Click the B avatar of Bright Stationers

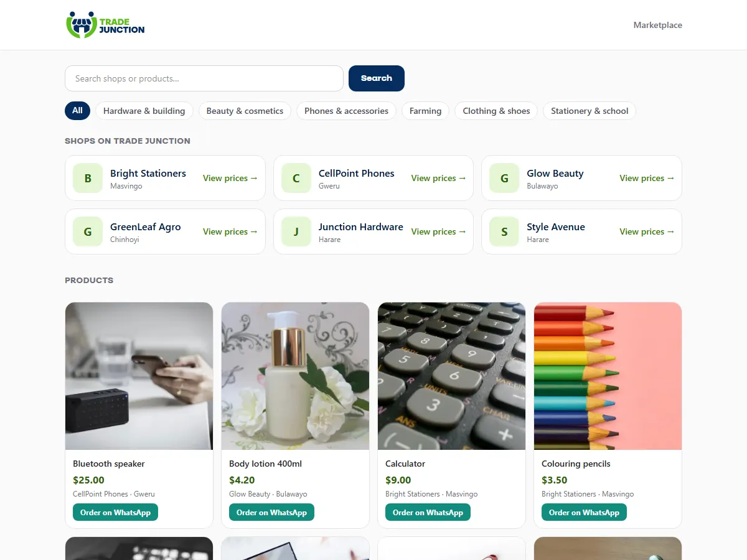88,178
